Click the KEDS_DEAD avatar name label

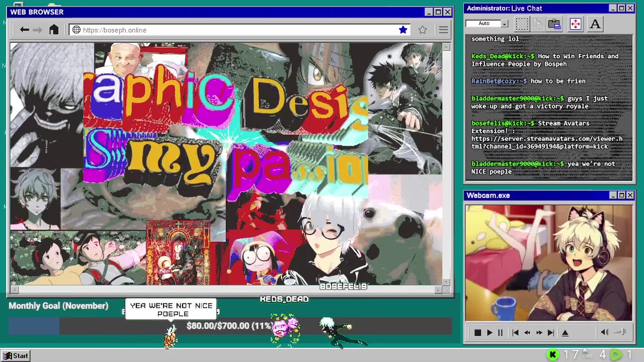(x=284, y=299)
